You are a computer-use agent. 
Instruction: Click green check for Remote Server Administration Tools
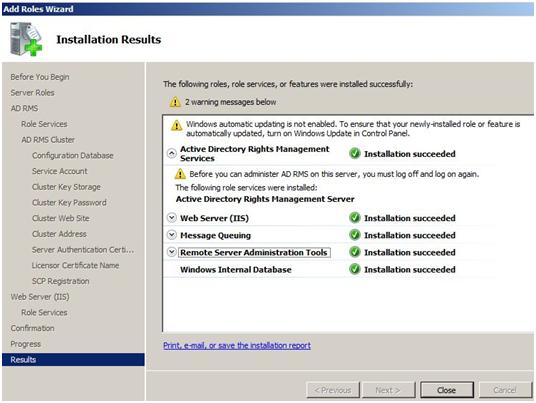coord(355,252)
